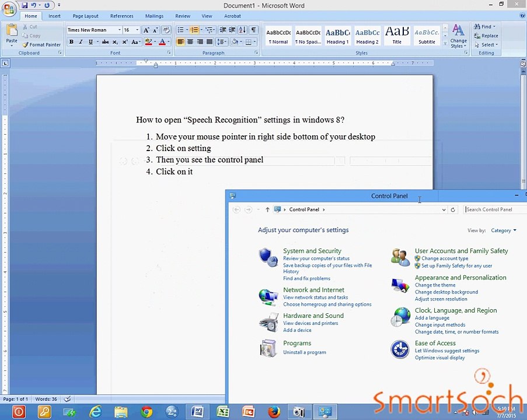This screenshot has width=527, height=420.
Task: Click Replace in Editing group
Action: [486, 36]
